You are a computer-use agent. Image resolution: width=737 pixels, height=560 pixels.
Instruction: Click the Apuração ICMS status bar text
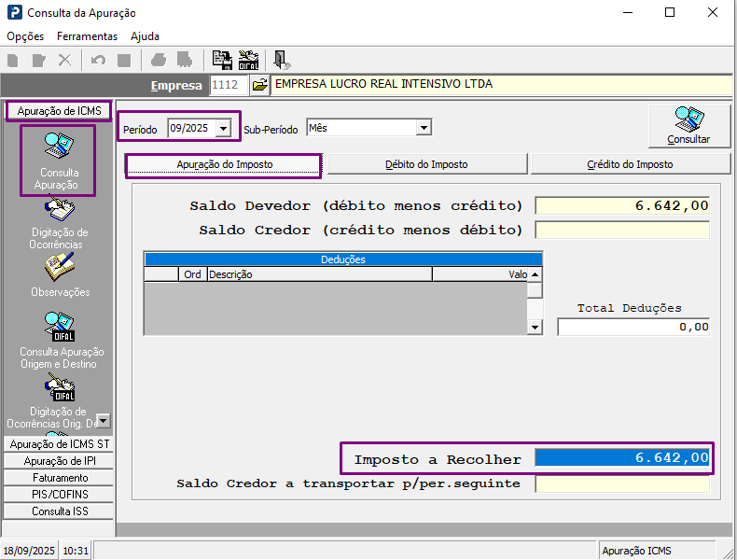coord(637,551)
